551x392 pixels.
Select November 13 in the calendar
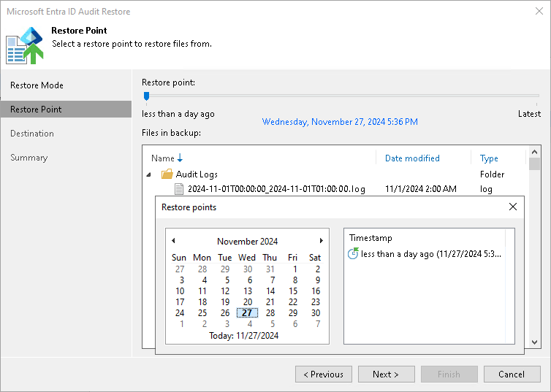coord(248,291)
